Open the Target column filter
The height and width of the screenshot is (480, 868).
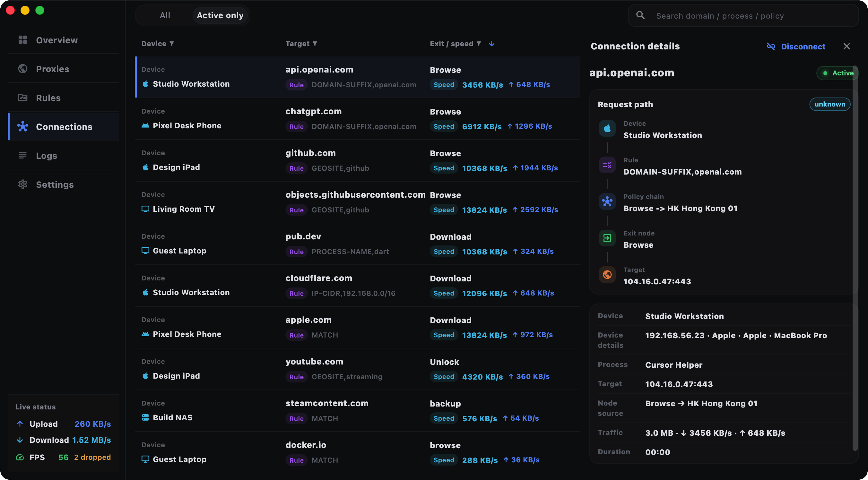(x=315, y=43)
